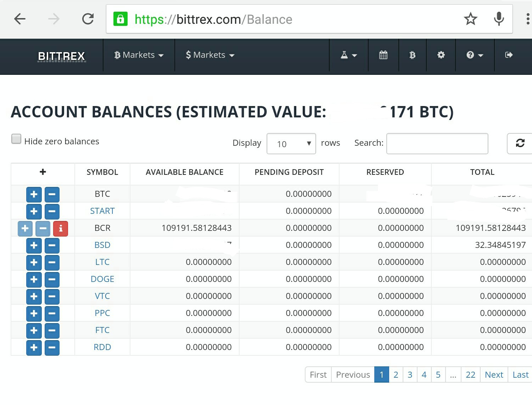Click the withdraw minus icon for RDD
Viewport: 532px width, 405px height.
click(x=52, y=348)
